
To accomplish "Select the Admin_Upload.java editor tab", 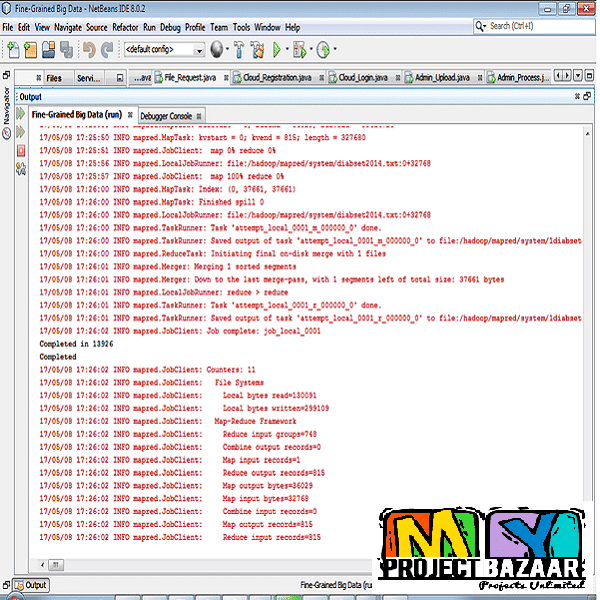I will tap(443, 77).
